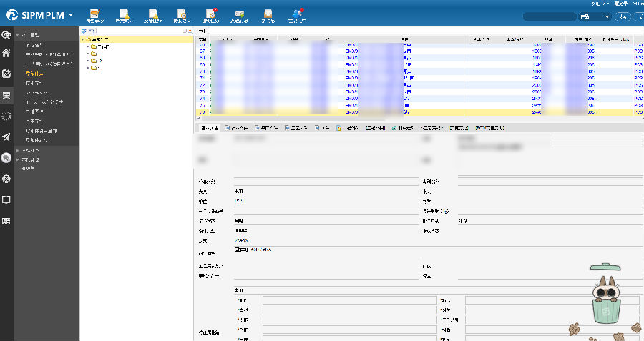This screenshot has width=644, height=341.
Task: Click the document with clock toolbar icon
Action: pyautogui.click(x=182, y=14)
